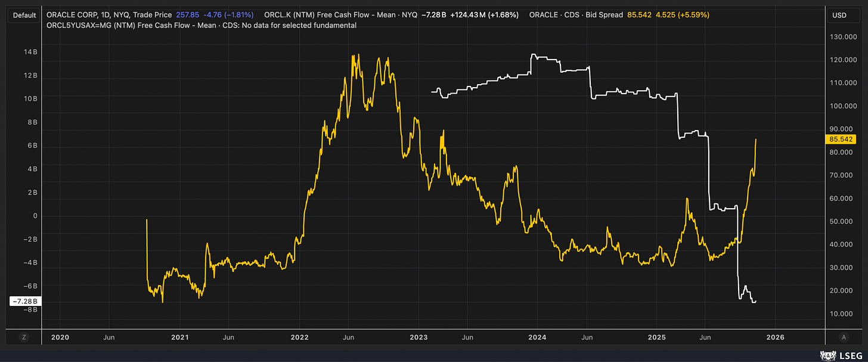Image resolution: width=868 pixels, height=362 pixels.
Task: Click the 257.85 trade price value
Action: coord(188,14)
